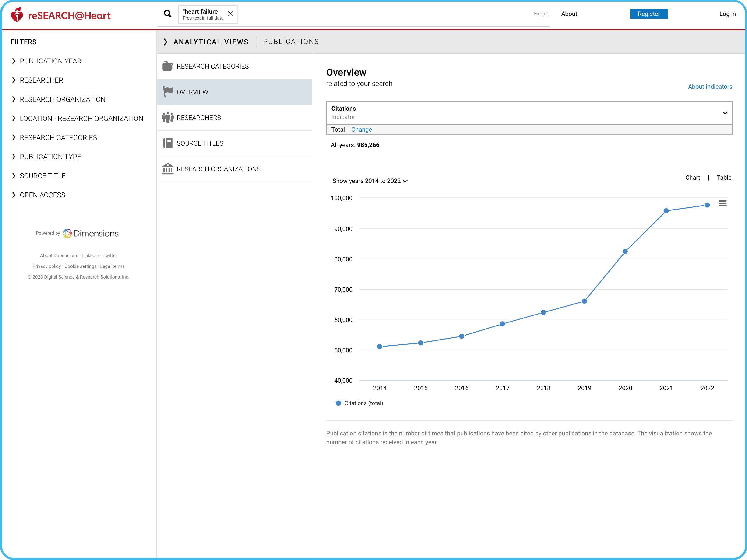The height and width of the screenshot is (560, 747).
Task: Switch to Chart view
Action: click(x=692, y=178)
